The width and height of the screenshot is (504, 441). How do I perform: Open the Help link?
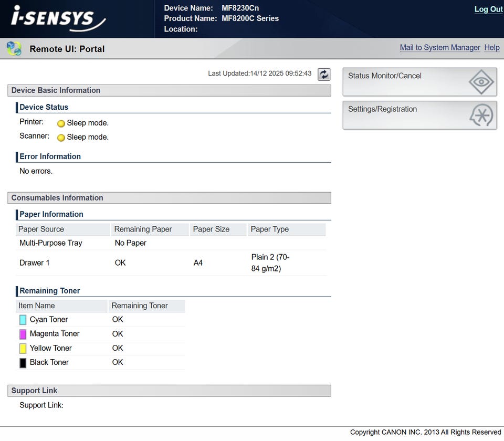[x=492, y=48]
